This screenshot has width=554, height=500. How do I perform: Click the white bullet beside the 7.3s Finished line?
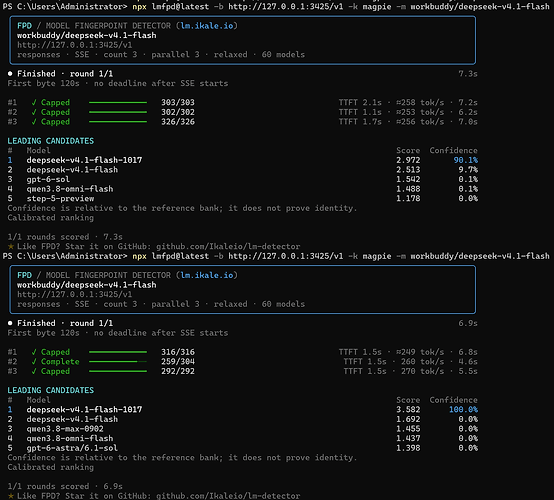click(x=10, y=73)
